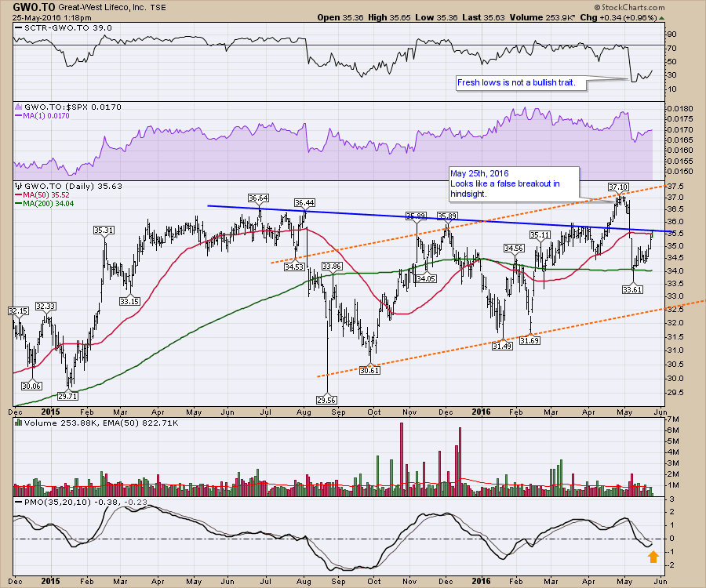
Task: Click the 30.61 low price label
Action: pos(369,370)
